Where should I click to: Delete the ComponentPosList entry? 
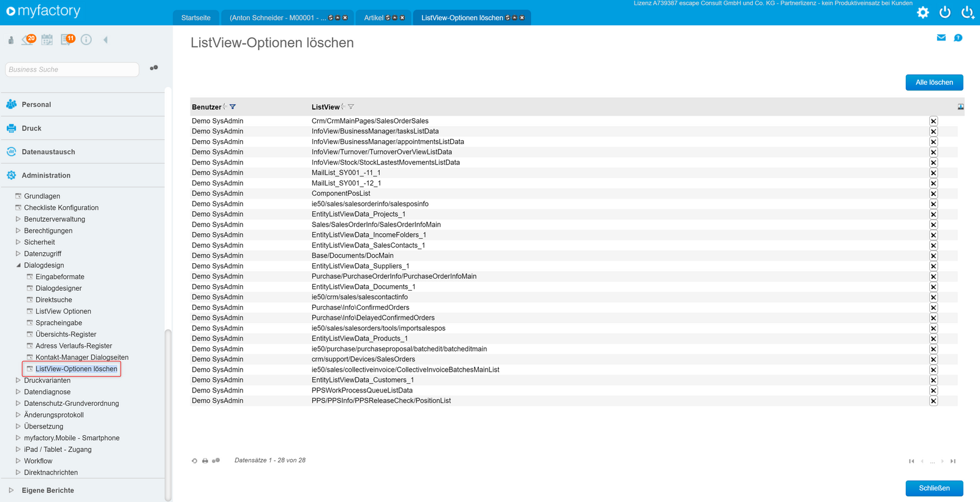pyautogui.click(x=933, y=193)
